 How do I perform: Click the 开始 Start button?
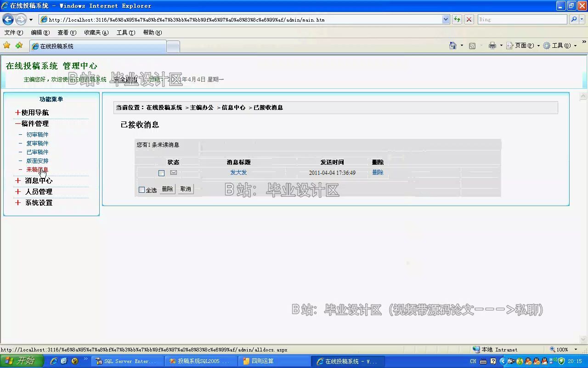tap(22, 361)
